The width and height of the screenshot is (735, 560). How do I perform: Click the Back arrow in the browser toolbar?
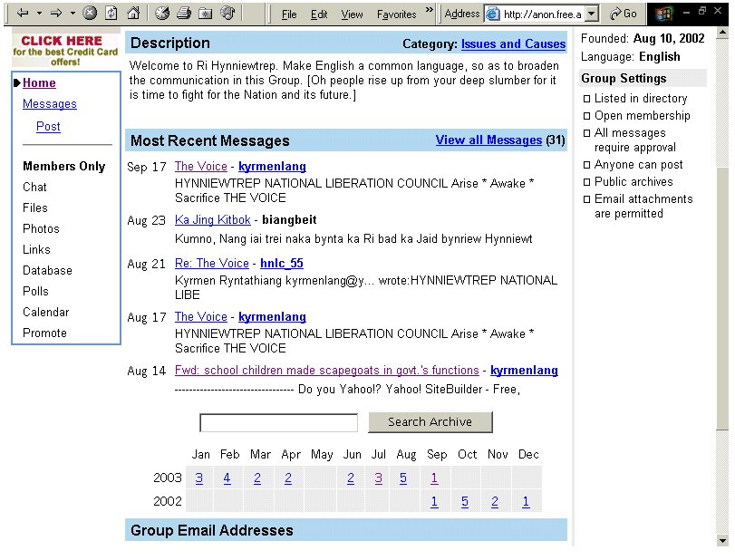pos(22,13)
